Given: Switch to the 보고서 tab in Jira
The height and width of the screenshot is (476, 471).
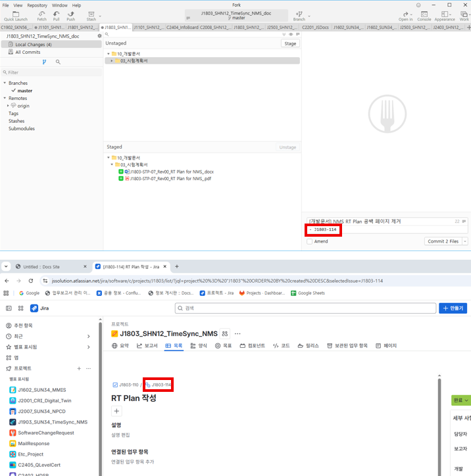Looking at the screenshot, I should 147,345.
